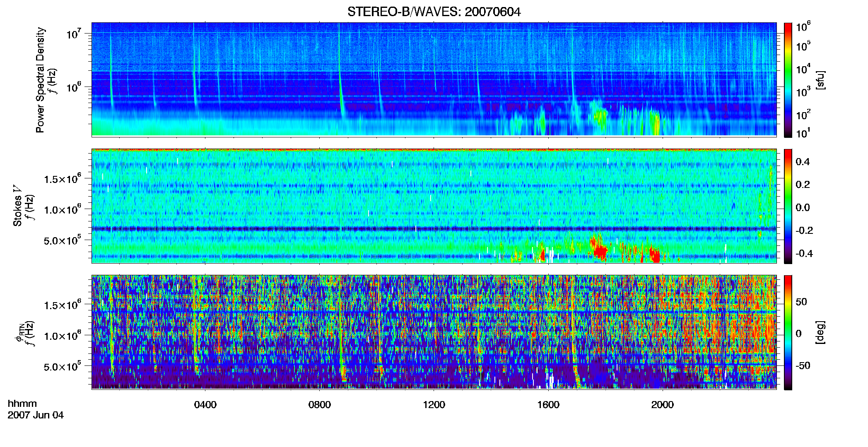Click the 50 tick on the deg colorbar

tap(801, 302)
